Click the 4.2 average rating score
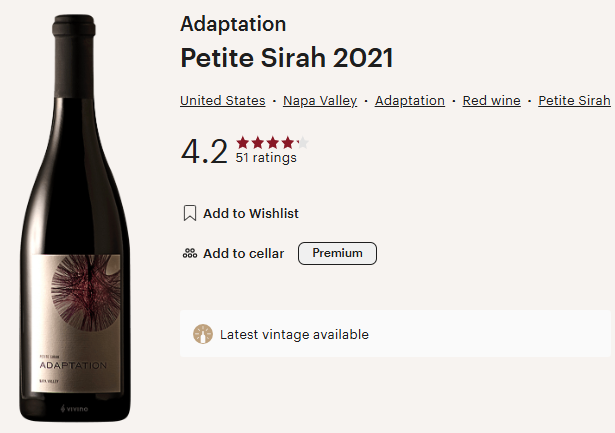 pyautogui.click(x=204, y=151)
